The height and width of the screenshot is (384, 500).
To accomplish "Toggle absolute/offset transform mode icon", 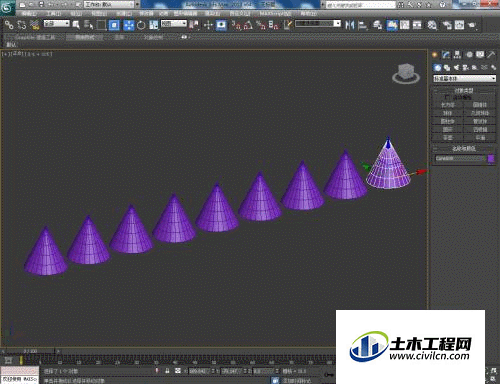I will [178, 371].
